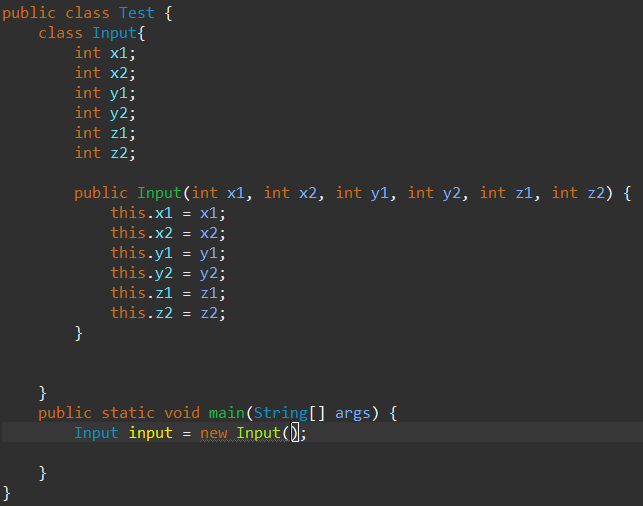
Task: Click the assignment line 'this.x1 = x1;'
Action: tap(168, 213)
